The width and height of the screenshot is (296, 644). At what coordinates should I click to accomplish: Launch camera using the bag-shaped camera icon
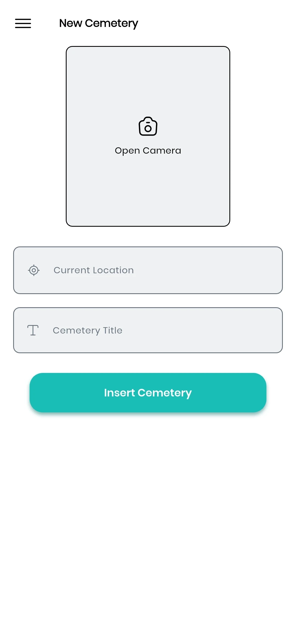coord(148,127)
